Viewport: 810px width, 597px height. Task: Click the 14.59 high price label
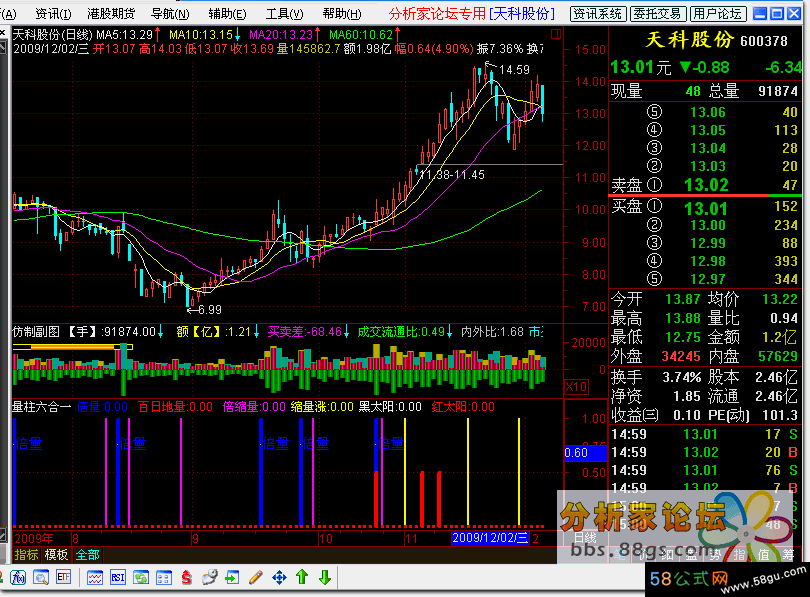coord(514,69)
